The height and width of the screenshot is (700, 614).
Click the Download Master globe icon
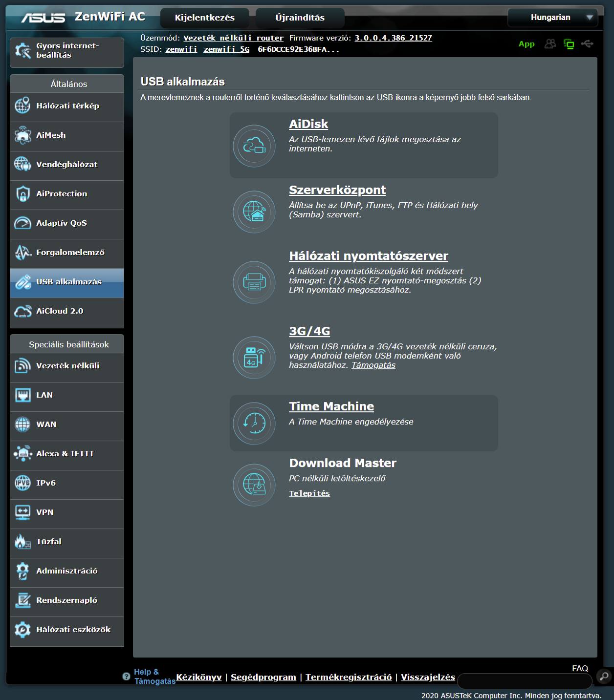pos(254,485)
